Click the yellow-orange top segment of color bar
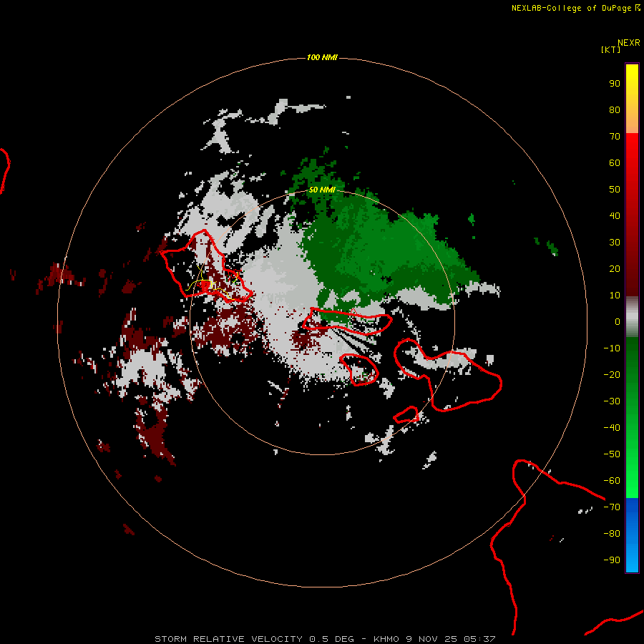 tap(632, 99)
